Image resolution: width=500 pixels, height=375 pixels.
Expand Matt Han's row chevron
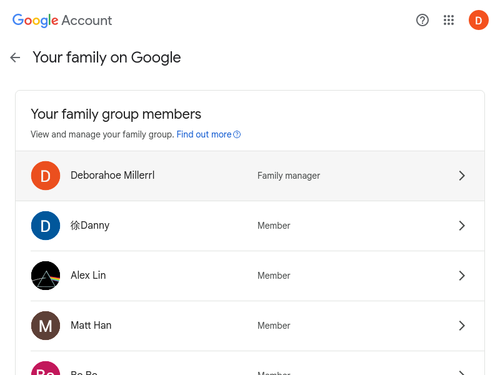[462, 326]
